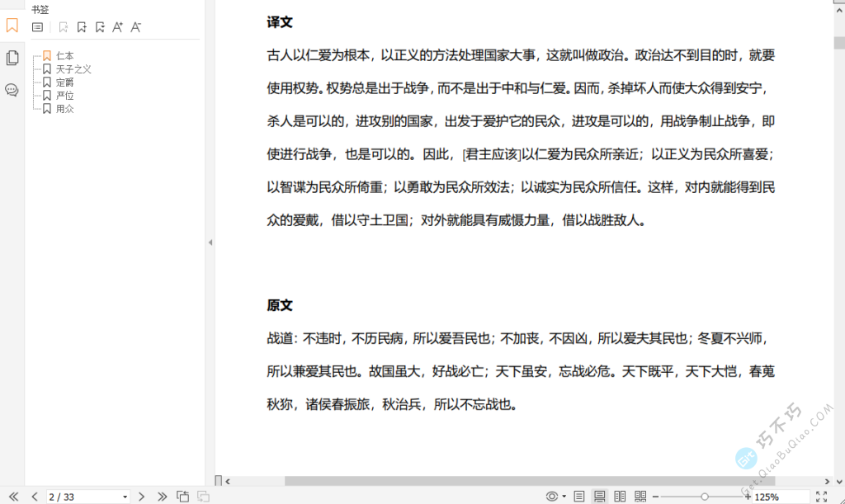
Task: Open the eye view mode dropdown arrow
Action: (564, 497)
